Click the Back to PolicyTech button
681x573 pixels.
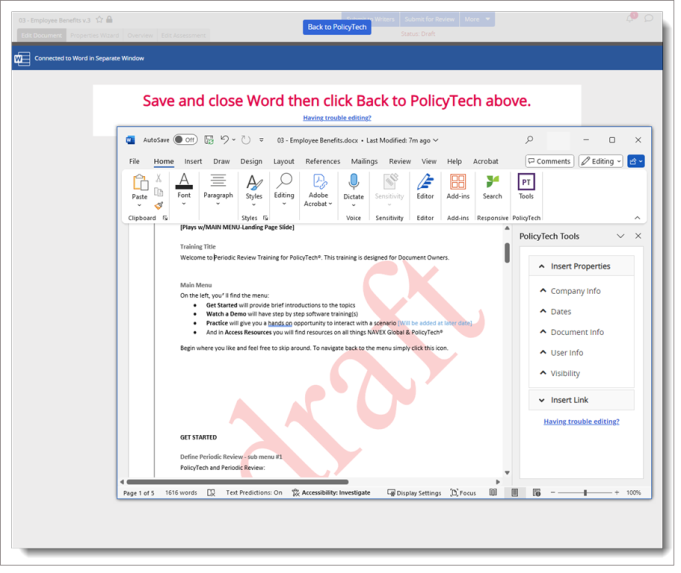[337, 27]
